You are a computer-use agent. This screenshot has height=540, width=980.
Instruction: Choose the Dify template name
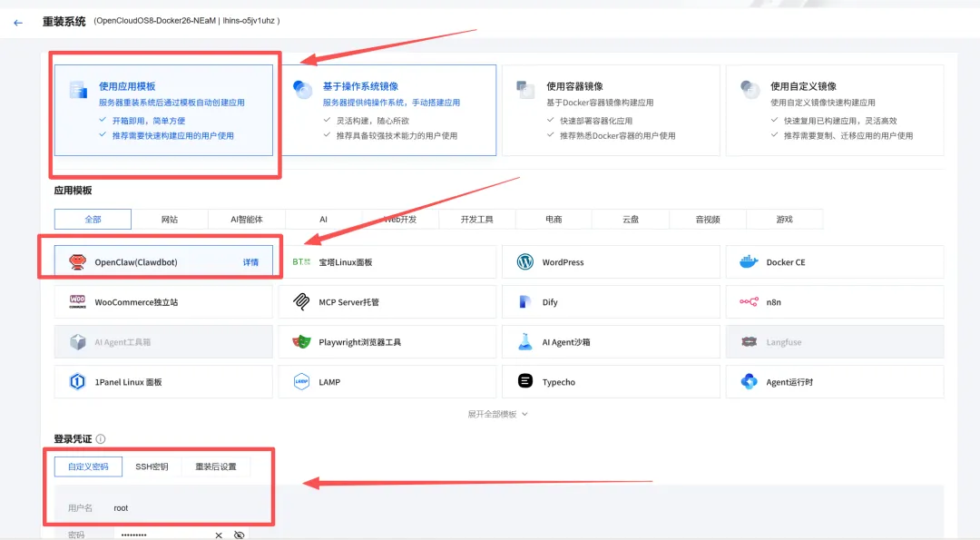coord(550,302)
